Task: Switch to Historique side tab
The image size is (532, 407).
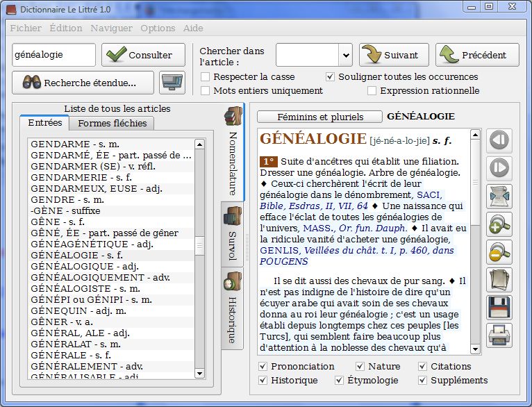Action: [233, 308]
